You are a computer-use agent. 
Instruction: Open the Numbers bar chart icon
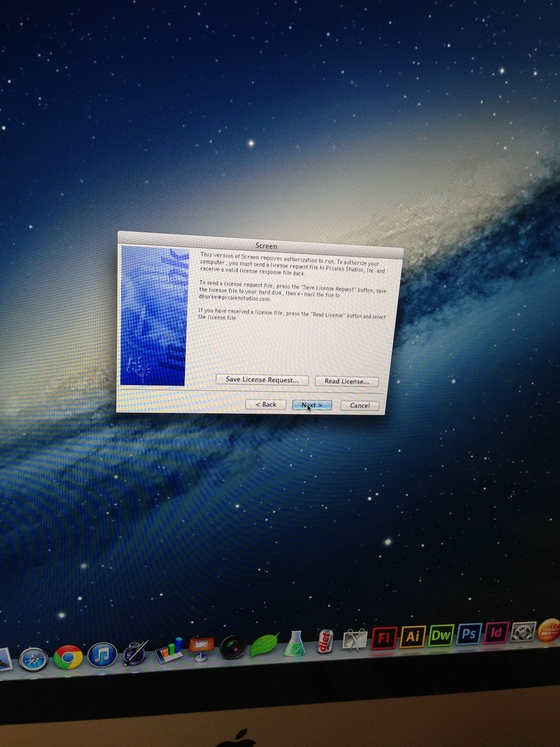coord(169,650)
